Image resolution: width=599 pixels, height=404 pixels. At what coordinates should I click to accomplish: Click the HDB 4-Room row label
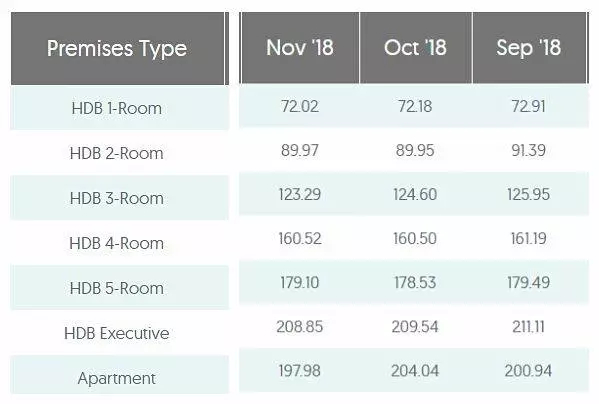117,243
